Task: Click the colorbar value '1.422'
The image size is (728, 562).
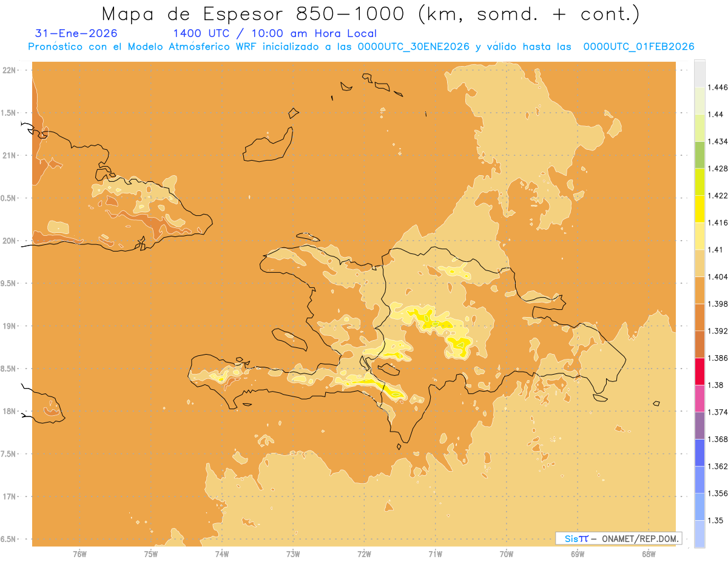Action: pyautogui.click(x=718, y=195)
